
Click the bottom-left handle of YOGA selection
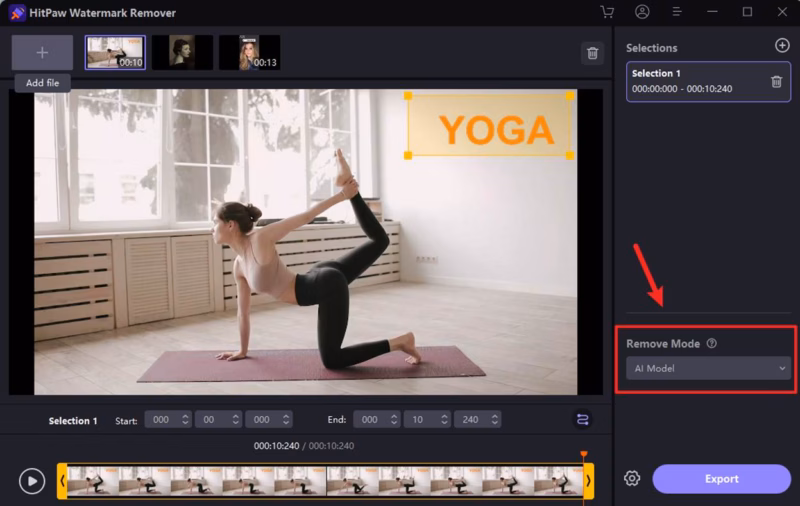(408, 155)
